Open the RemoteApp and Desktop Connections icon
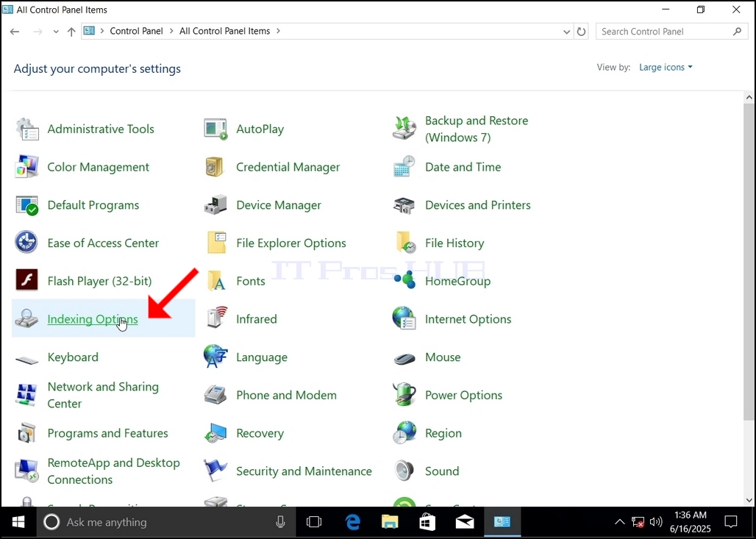756x539 pixels. [x=27, y=471]
